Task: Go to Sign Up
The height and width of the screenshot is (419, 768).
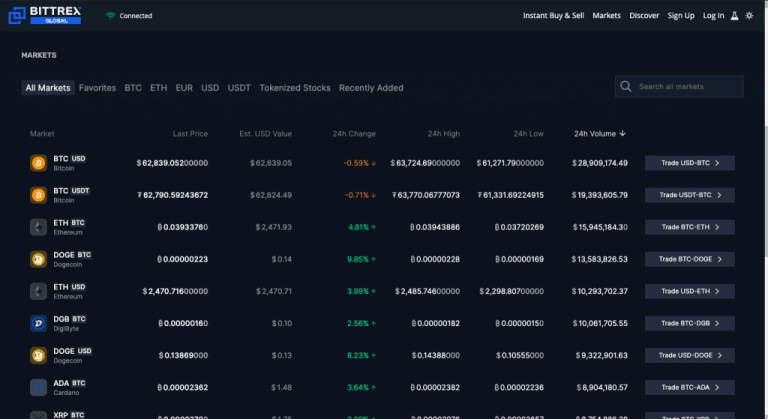Action: coord(681,16)
